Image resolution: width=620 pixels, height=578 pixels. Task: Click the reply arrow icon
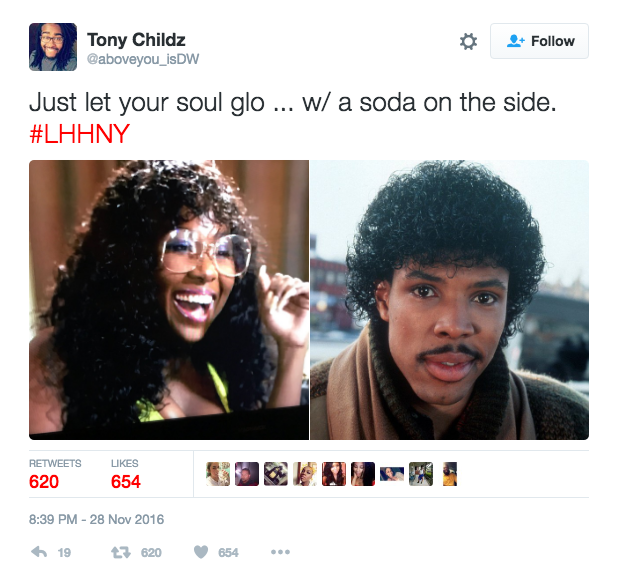click(x=39, y=552)
